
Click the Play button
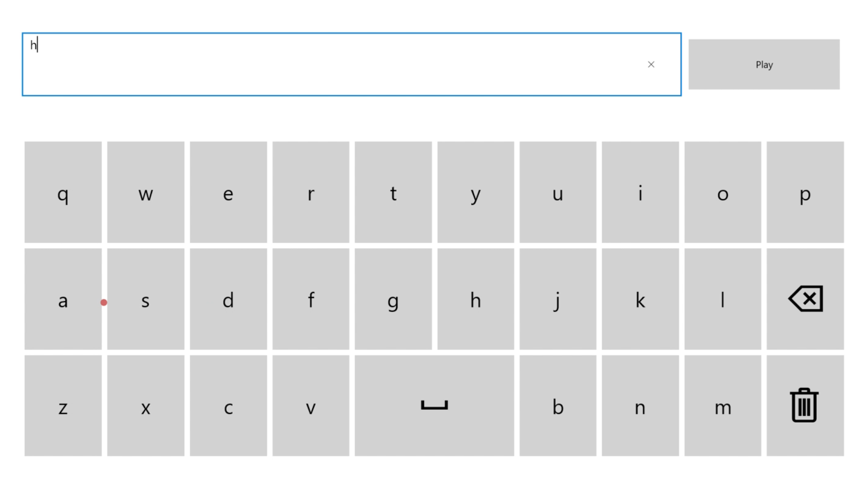point(764,65)
